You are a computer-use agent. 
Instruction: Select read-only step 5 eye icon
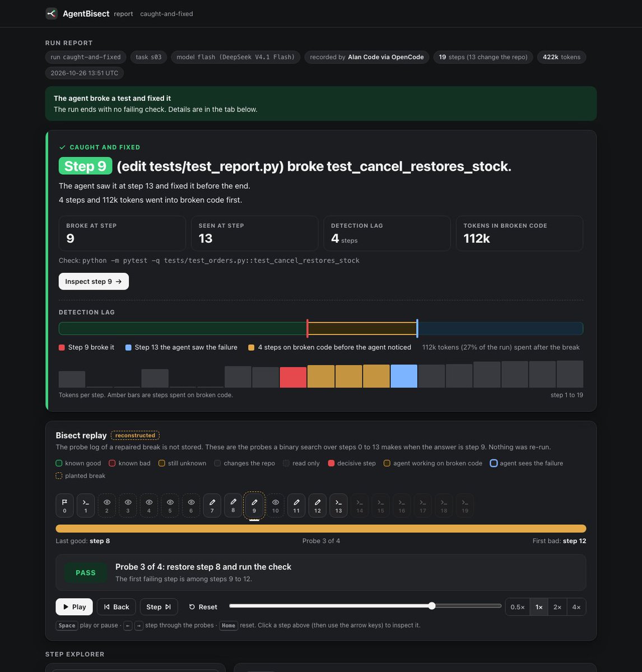pos(170,505)
